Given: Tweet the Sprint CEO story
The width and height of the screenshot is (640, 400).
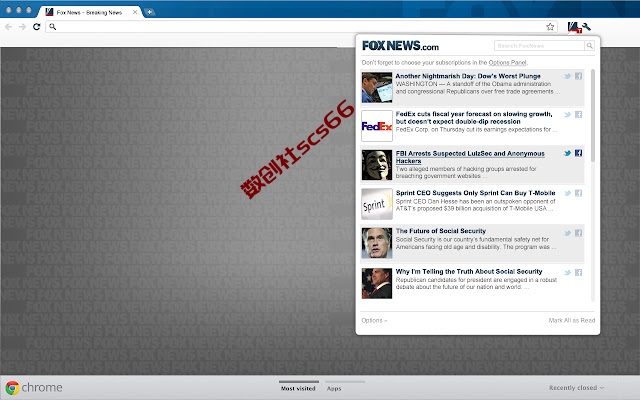Looking at the screenshot, I should click(567, 193).
